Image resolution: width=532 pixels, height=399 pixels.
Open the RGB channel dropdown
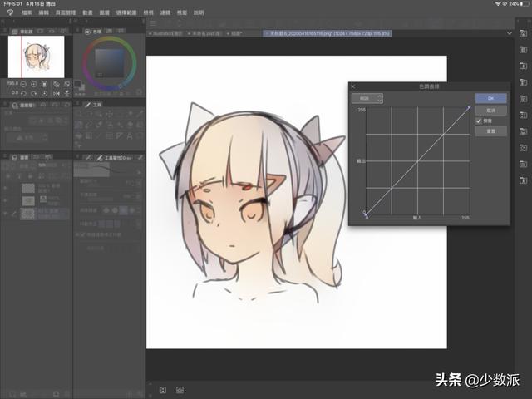tap(367, 98)
